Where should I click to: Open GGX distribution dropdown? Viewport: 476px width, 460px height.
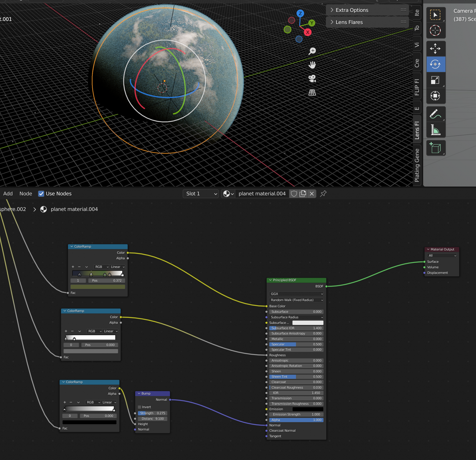(296, 294)
